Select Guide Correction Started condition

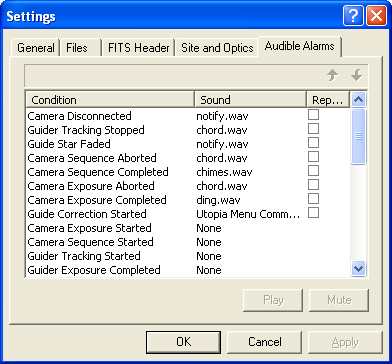tap(87, 214)
